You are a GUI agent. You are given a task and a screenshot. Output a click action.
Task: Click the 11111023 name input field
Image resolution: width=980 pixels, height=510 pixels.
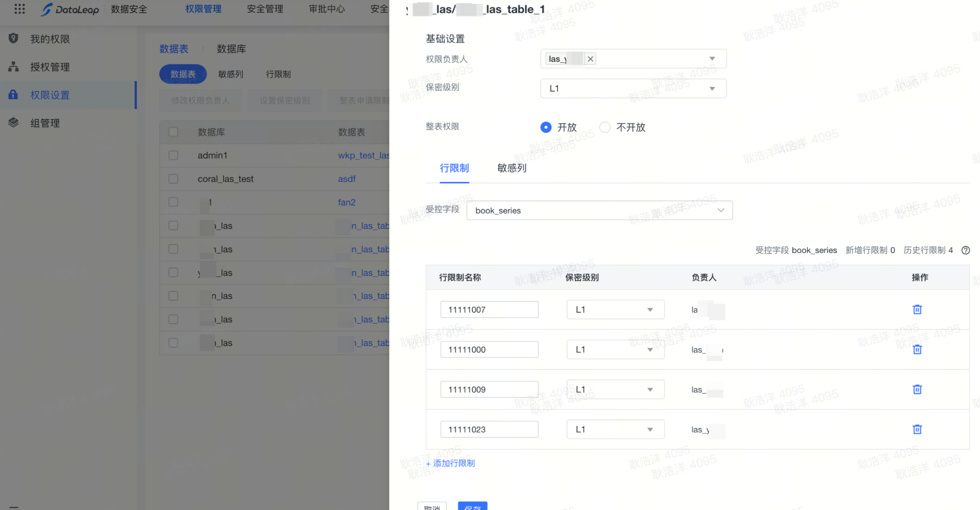coord(489,429)
